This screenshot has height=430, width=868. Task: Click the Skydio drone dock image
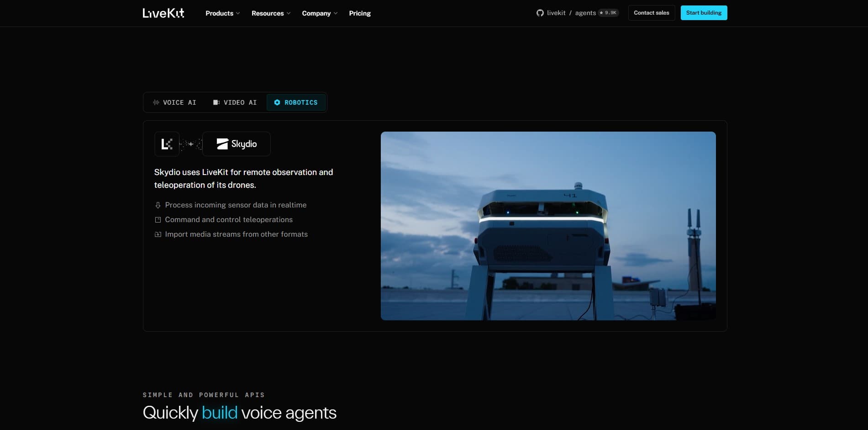click(548, 226)
